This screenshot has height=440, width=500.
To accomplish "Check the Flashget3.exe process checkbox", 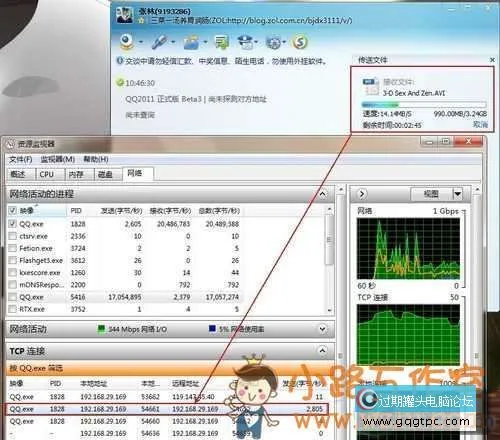I will pos(12,260).
